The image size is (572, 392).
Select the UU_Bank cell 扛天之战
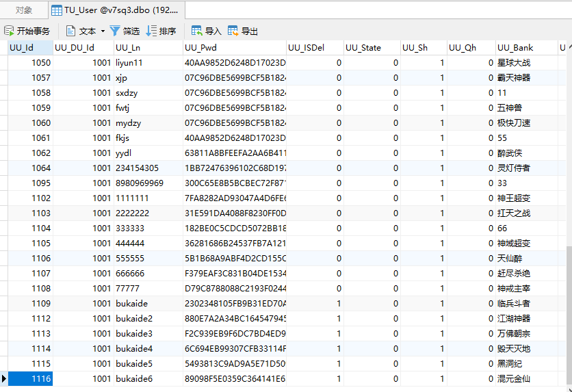(x=527, y=213)
